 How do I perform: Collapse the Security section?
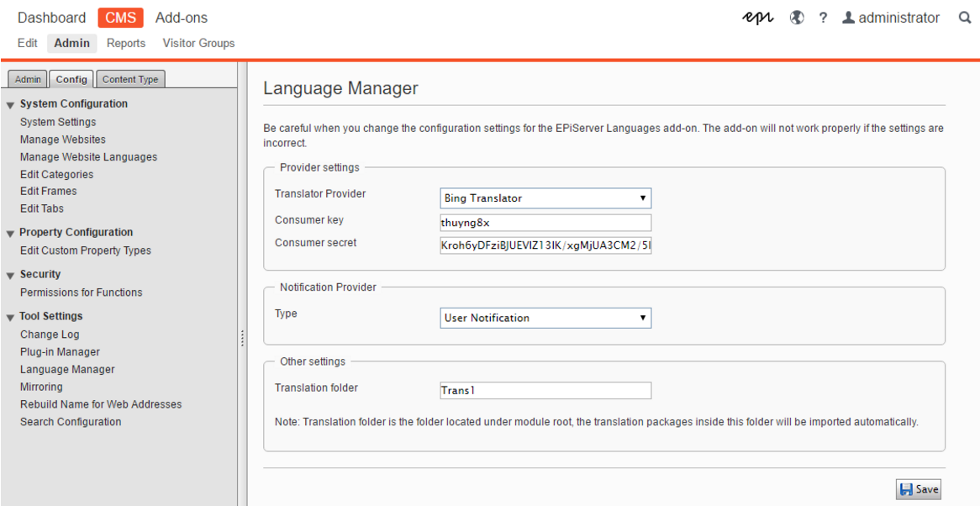(11, 276)
